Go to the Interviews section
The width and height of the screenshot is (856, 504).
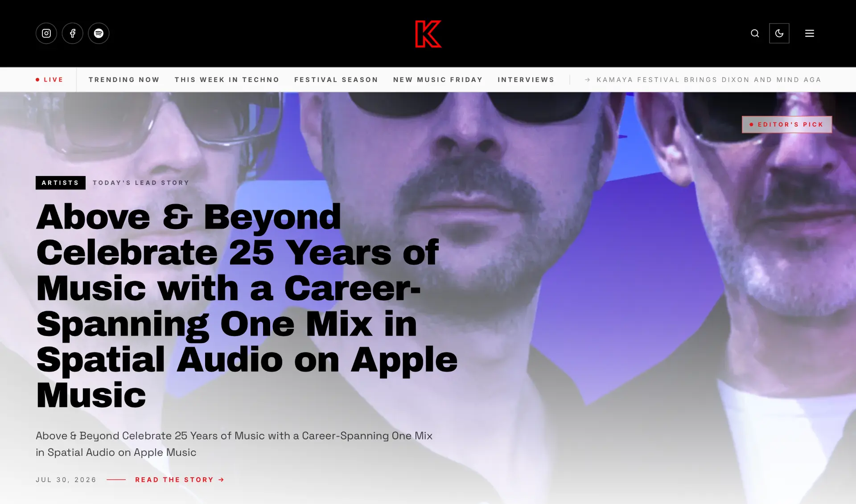tap(526, 80)
